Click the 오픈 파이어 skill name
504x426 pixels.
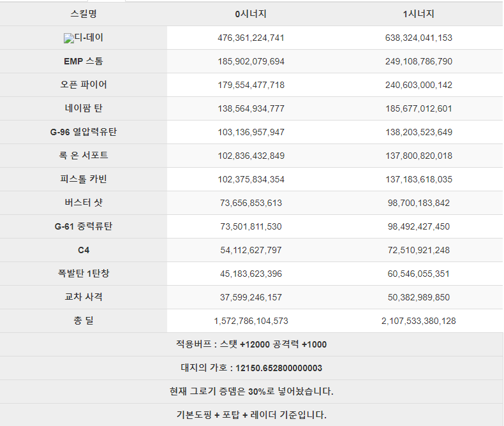84,85
